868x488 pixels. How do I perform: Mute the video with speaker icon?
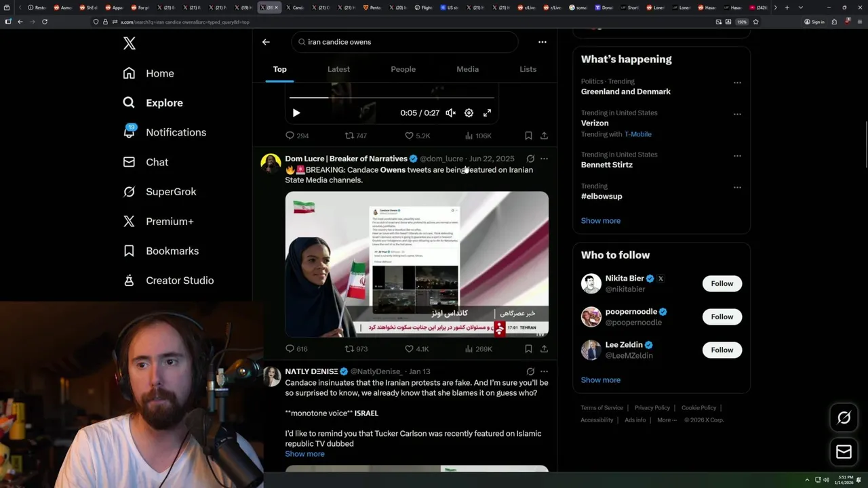(450, 113)
